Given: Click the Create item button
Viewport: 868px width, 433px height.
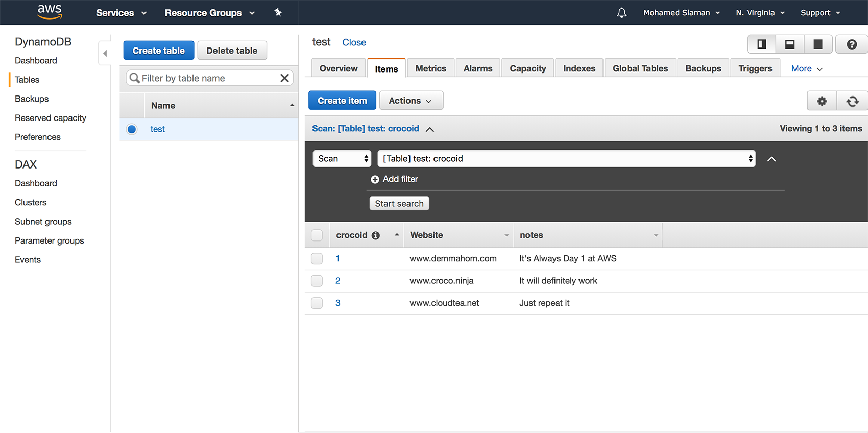Looking at the screenshot, I should 342,101.
